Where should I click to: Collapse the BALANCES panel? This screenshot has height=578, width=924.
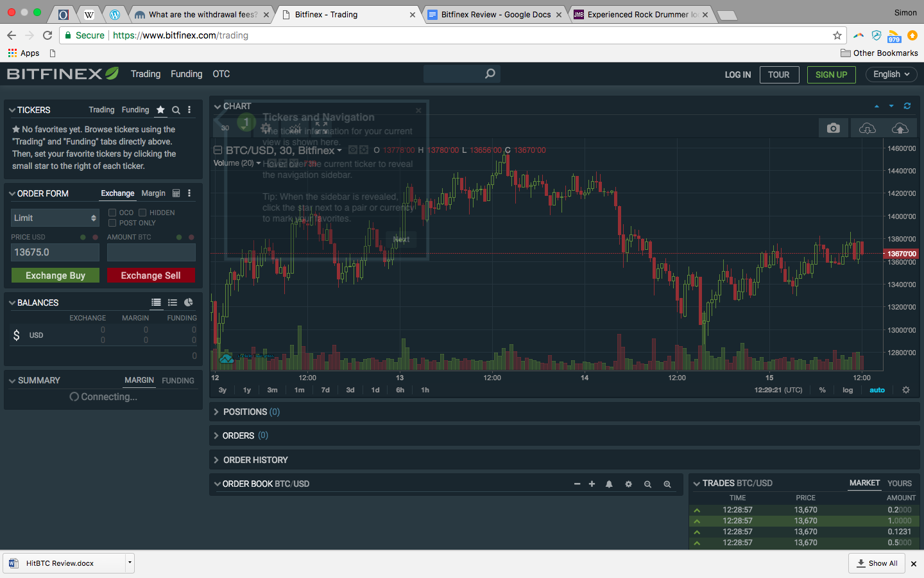point(12,302)
